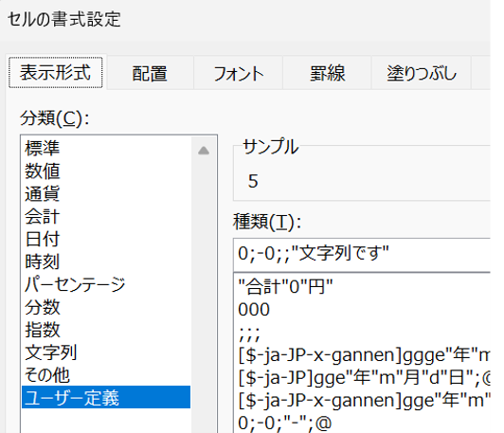This screenshot has height=433, width=504.
Task: Click the 表示形式 tab
Action: tap(56, 72)
